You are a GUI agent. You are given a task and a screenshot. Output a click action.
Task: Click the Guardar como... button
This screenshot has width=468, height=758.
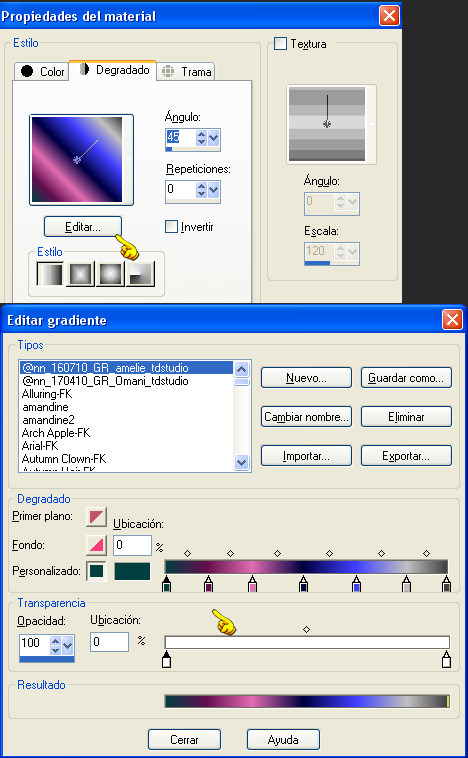(x=406, y=378)
